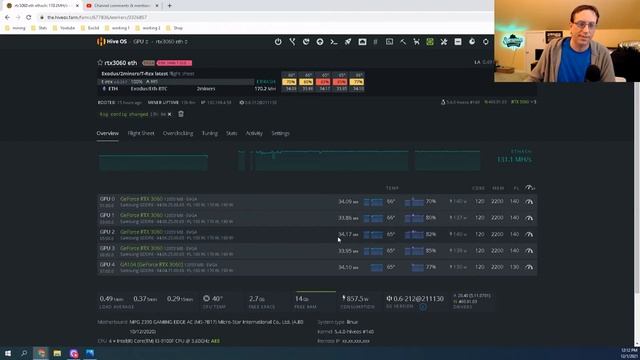Dismiss the rig config changed message

pos(170,114)
